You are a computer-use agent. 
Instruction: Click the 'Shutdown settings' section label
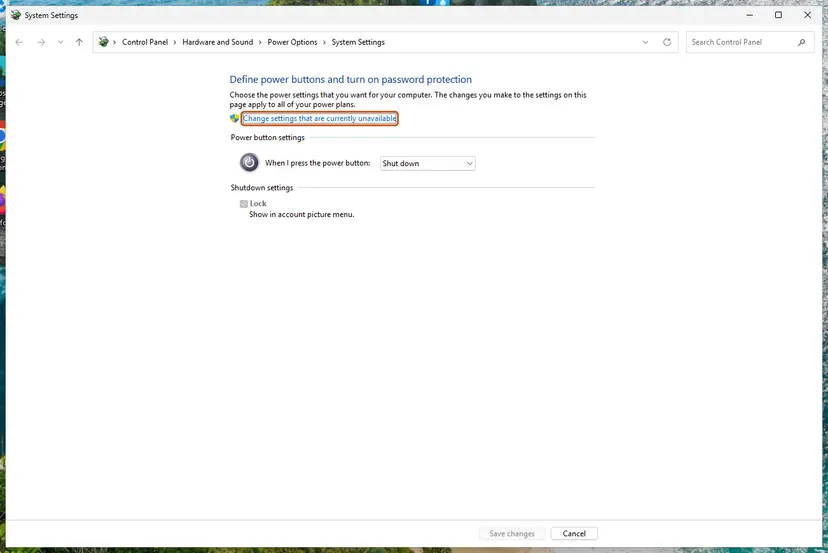262,188
